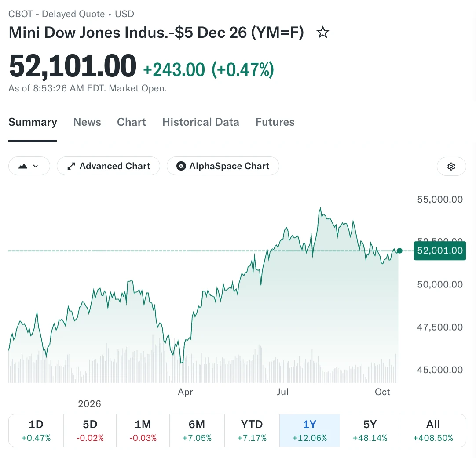Screen dimensions: 476x458
Task: Click the Mini Dow Jones Indus. title
Action: click(x=156, y=33)
